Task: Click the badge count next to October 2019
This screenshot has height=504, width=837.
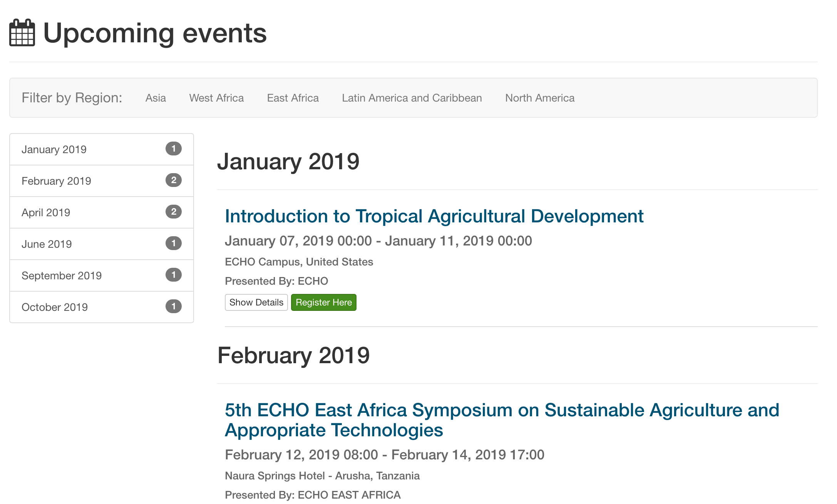Action: (x=174, y=307)
